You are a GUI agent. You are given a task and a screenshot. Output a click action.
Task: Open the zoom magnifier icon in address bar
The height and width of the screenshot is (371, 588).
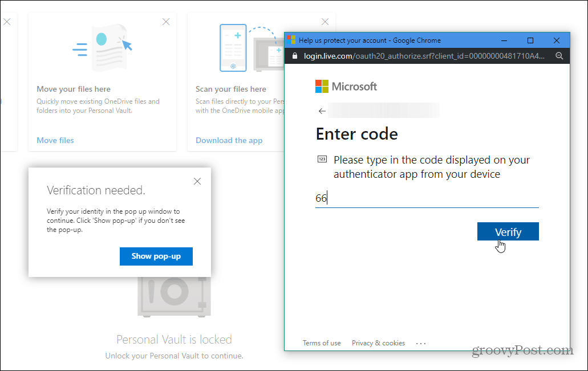(x=559, y=56)
